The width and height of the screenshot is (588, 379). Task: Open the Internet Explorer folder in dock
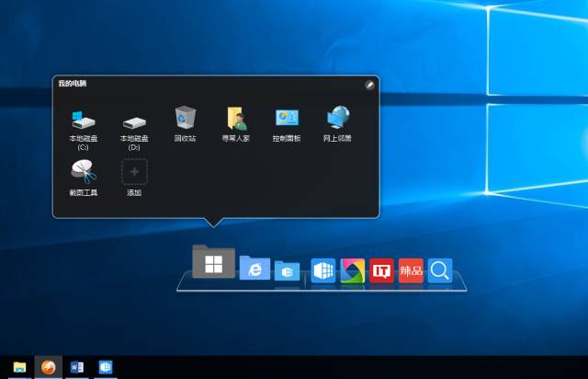(254, 269)
